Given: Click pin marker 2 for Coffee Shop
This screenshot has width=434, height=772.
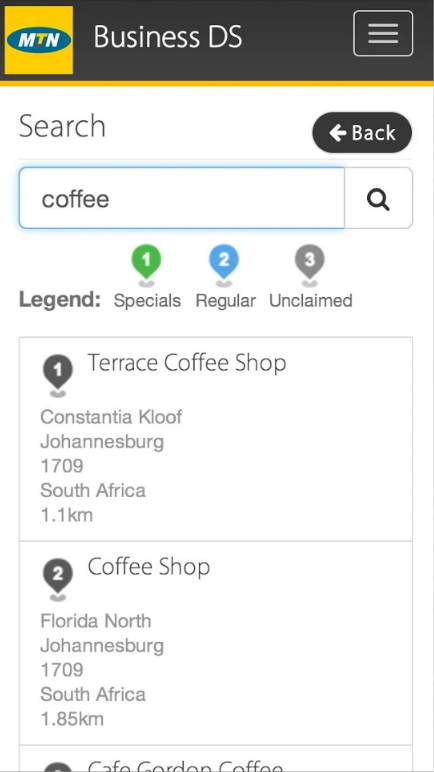Looking at the screenshot, I should point(58,579).
